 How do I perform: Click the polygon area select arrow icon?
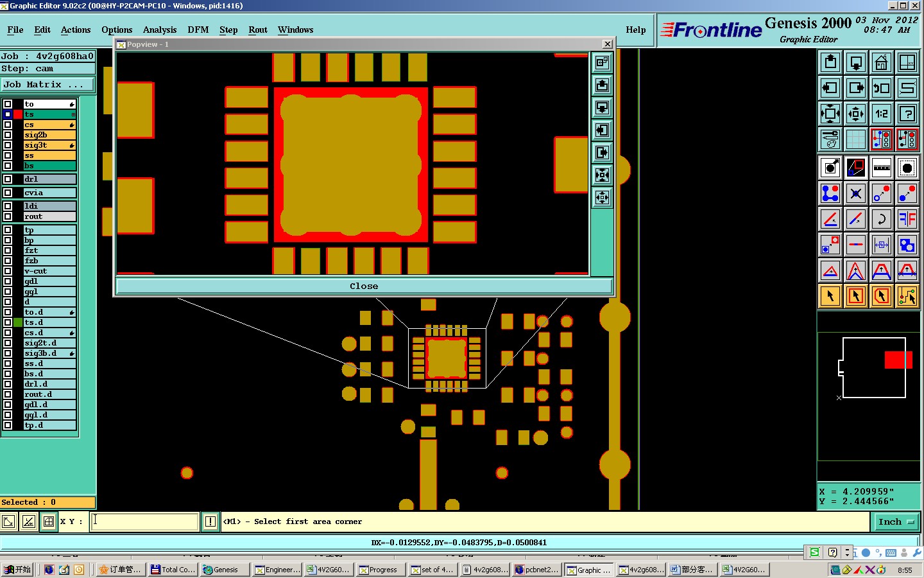(882, 296)
